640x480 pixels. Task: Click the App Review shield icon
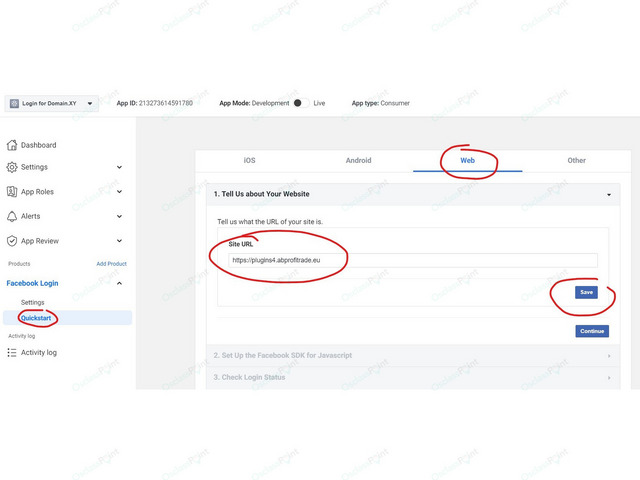(12, 241)
